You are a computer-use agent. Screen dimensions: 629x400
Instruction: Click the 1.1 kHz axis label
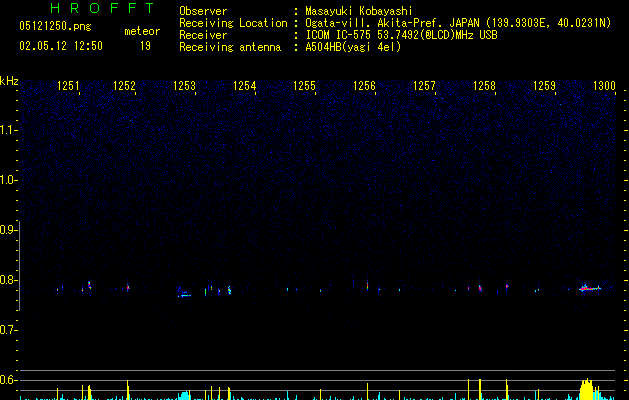pos(8,130)
